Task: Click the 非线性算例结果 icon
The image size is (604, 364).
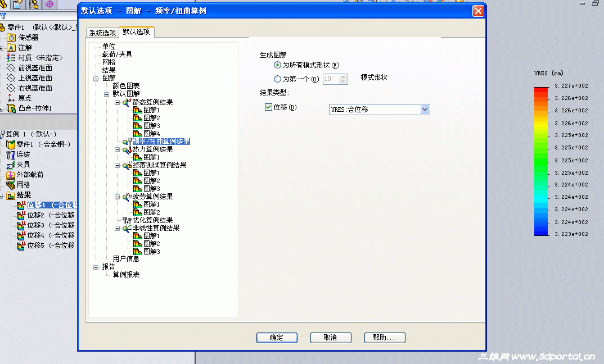Action: (127, 228)
